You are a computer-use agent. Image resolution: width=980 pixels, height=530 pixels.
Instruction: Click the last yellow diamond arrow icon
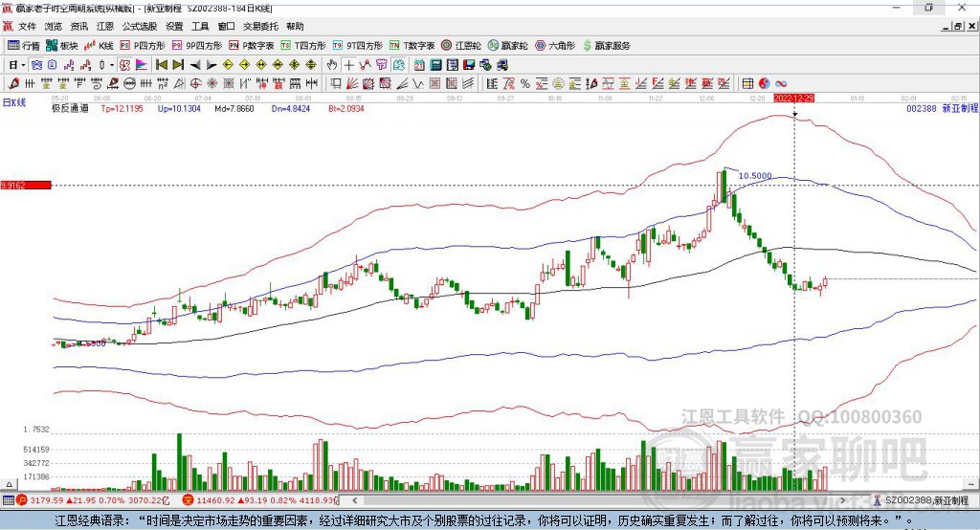311,65
